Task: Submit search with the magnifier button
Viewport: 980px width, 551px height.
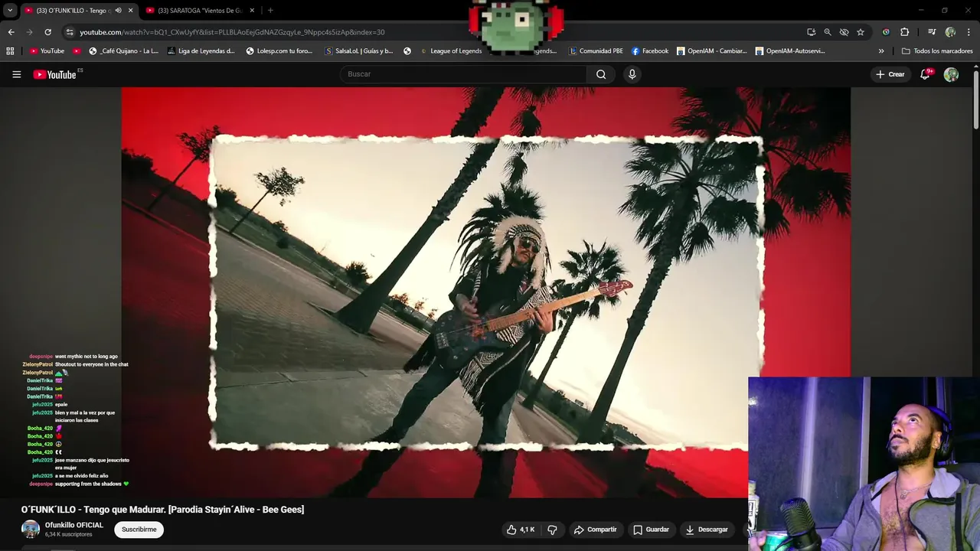Action: pos(601,74)
